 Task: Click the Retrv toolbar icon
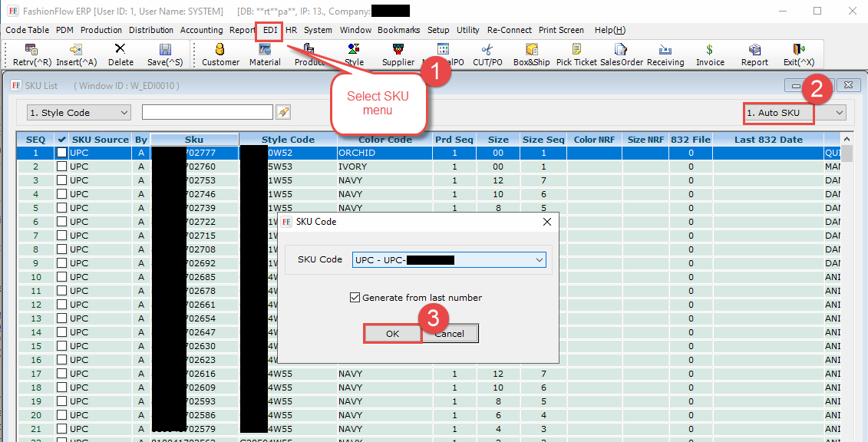(32, 50)
